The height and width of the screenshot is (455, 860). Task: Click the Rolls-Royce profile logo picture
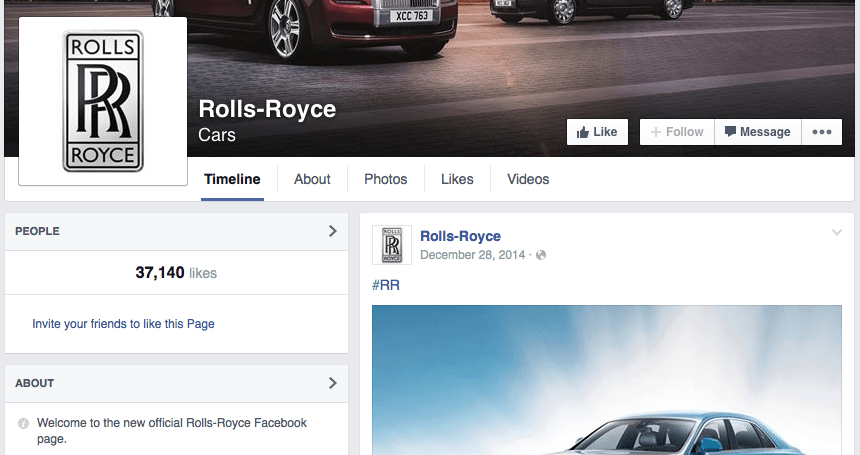pos(103,101)
